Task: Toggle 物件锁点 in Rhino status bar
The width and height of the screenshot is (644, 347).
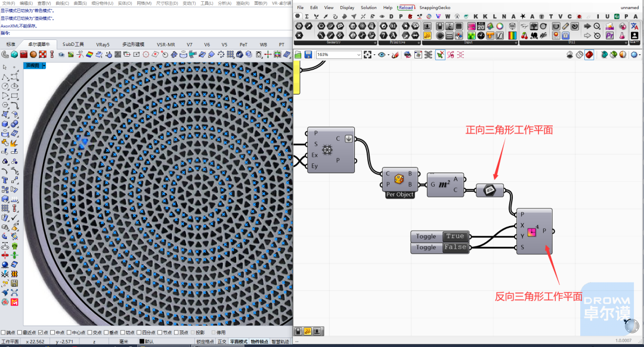Action: [x=259, y=342]
